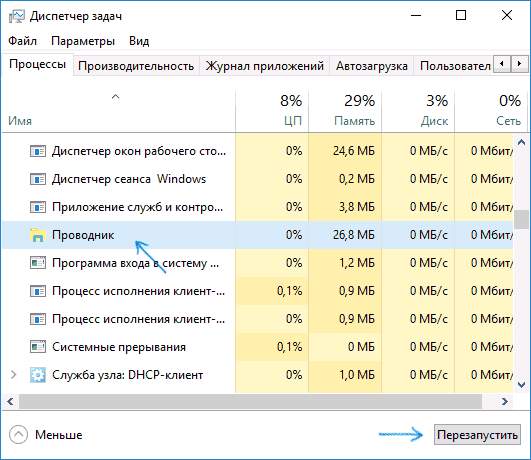Switch to the Процессы tab
The image size is (531, 460).
tap(37, 64)
